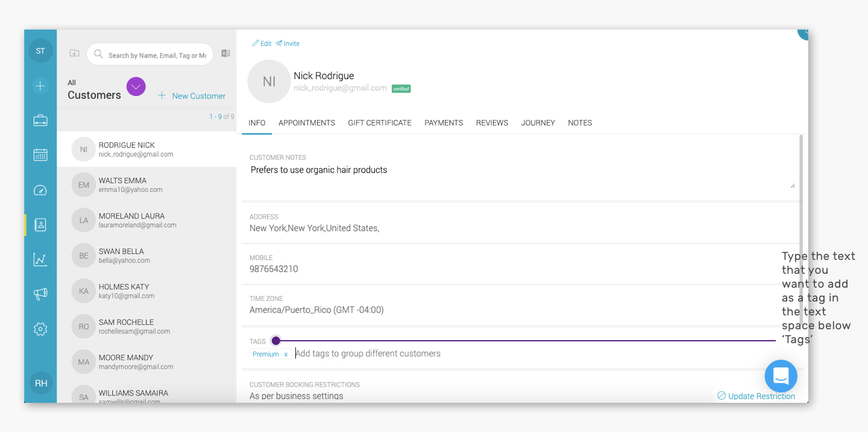Select customer Moore Mandy

(x=146, y=362)
